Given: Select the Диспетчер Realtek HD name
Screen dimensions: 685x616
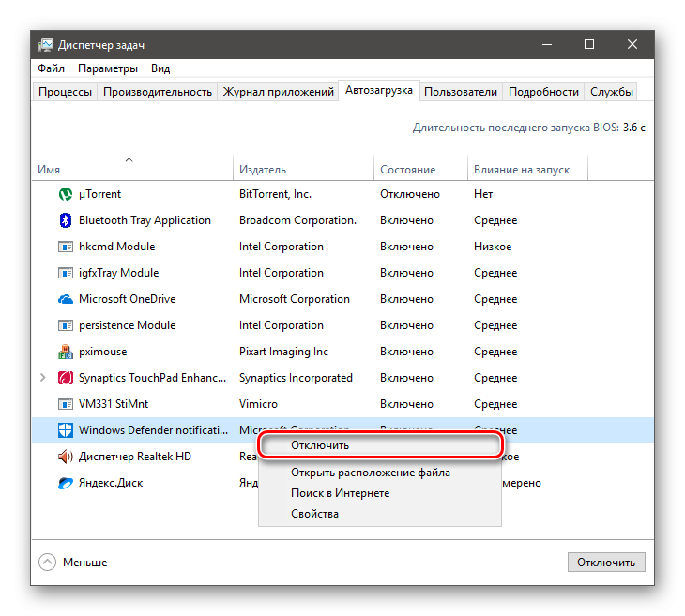Looking at the screenshot, I should 135,457.
